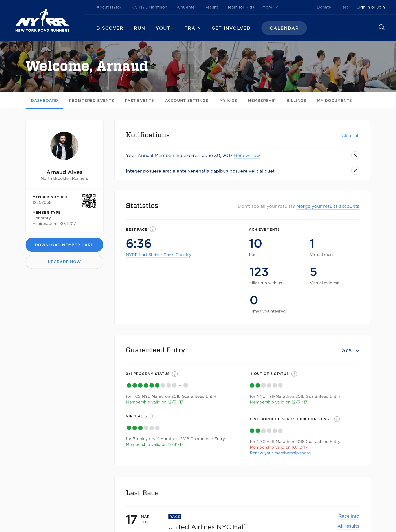Viewport: 396px width, 532px height.
Task: Open the All results link
Action: [348, 526]
